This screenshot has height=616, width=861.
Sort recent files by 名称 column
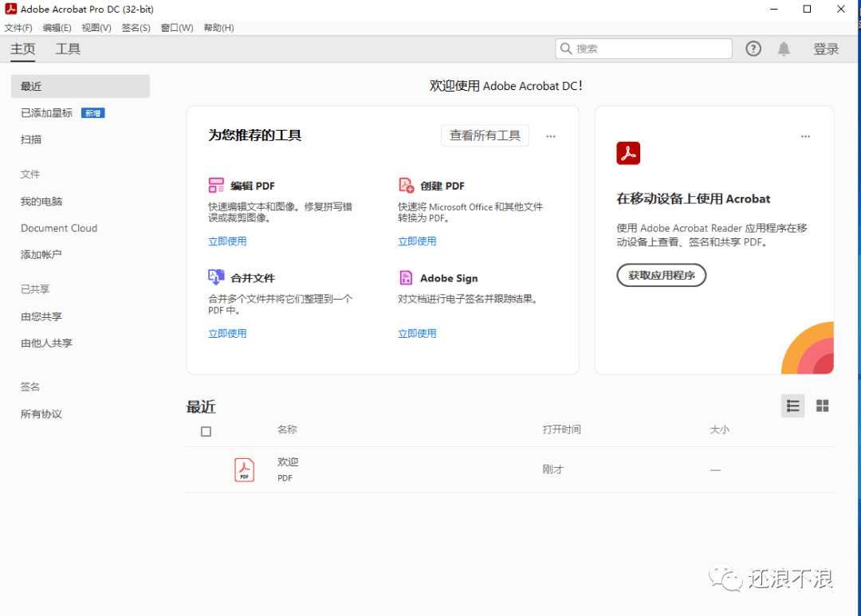pos(287,430)
